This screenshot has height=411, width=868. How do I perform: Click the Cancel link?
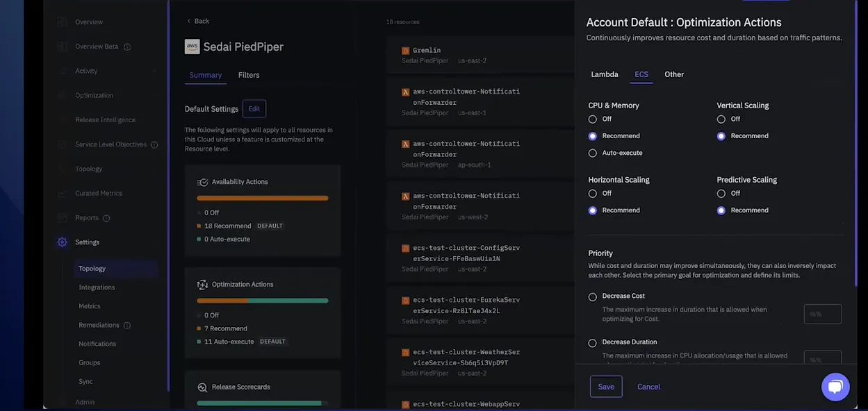click(x=649, y=387)
